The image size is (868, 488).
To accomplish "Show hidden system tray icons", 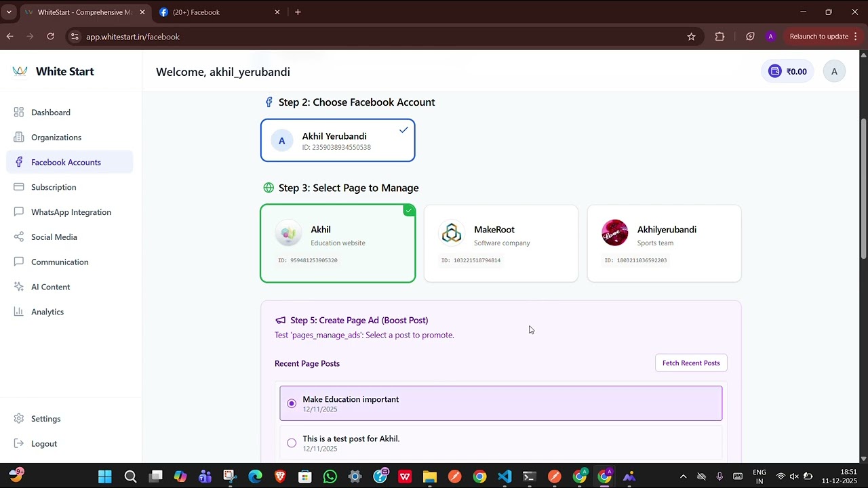I will (683, 476).
